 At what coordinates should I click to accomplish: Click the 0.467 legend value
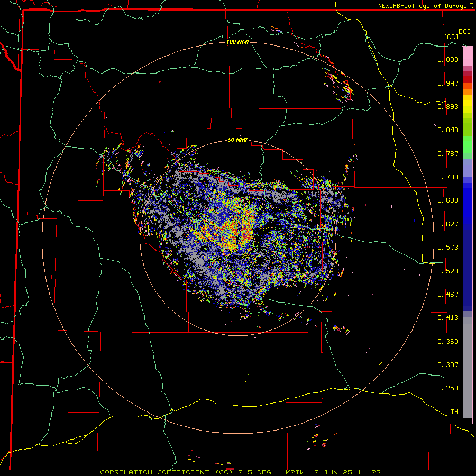[x=448, y=295]
